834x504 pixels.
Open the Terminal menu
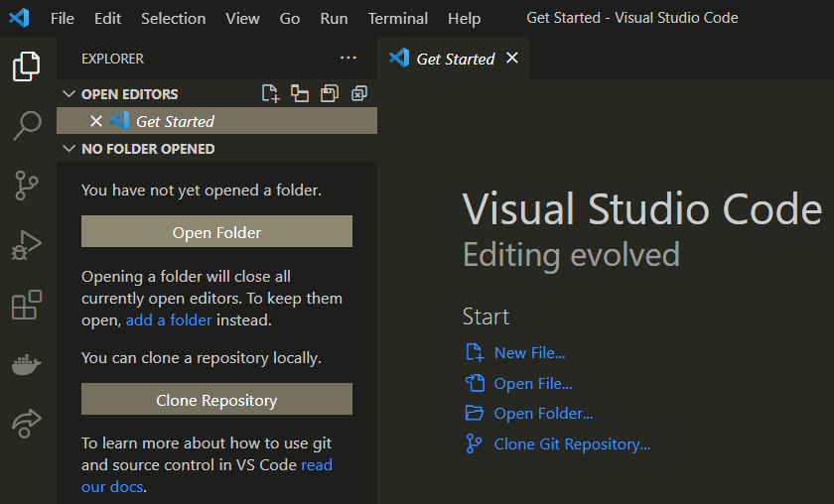[x=397, y=18]
